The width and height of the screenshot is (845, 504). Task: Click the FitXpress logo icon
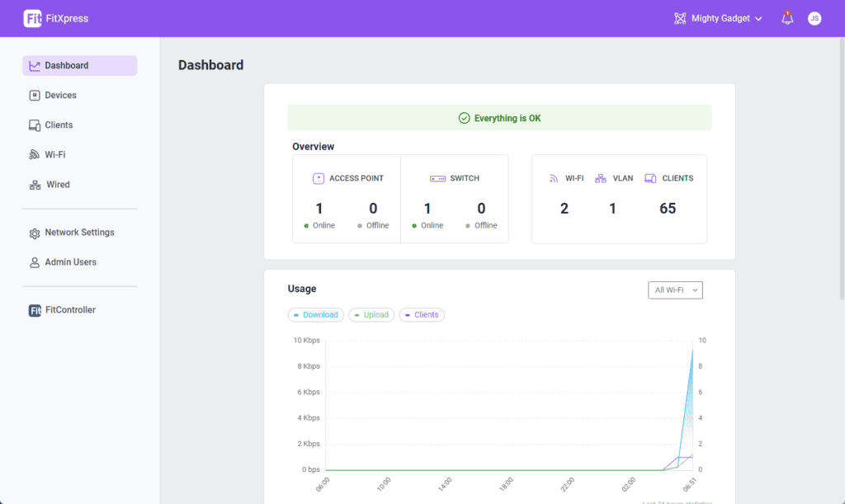[x=33, y=18]
